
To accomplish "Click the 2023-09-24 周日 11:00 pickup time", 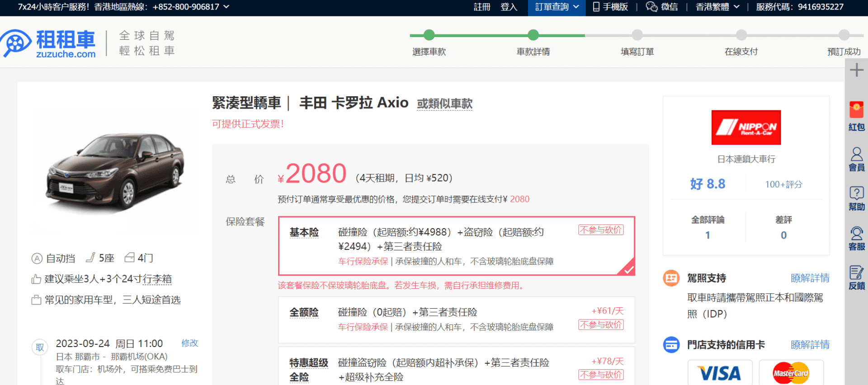I will (x=109, y=343).
